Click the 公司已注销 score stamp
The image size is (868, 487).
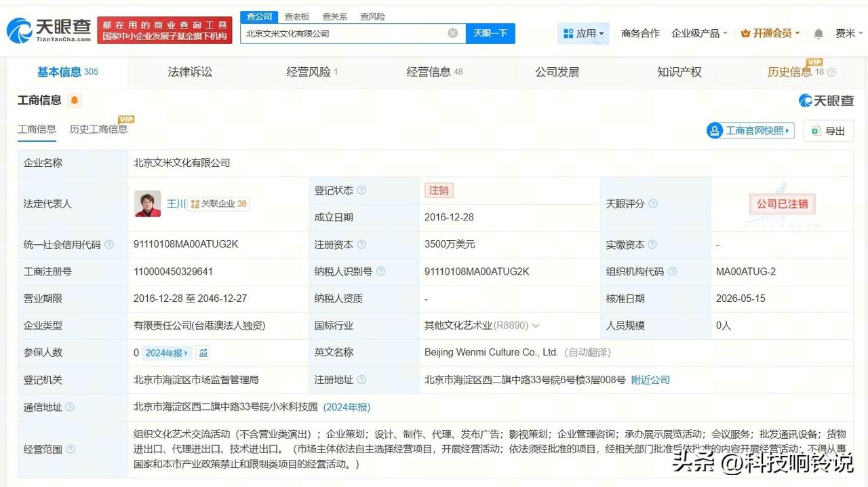(x=783, y=203)
